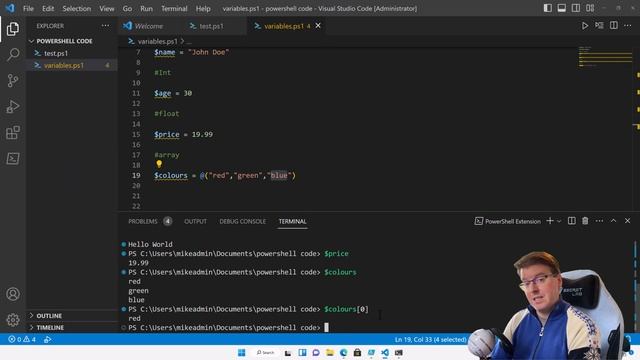
Task: Split the editor right
Action: 613,26
